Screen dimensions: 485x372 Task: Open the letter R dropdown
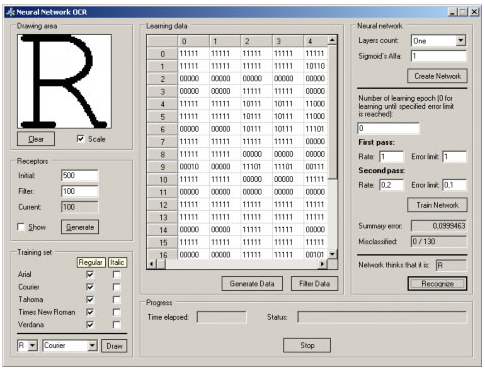click(x=32, y=345)
